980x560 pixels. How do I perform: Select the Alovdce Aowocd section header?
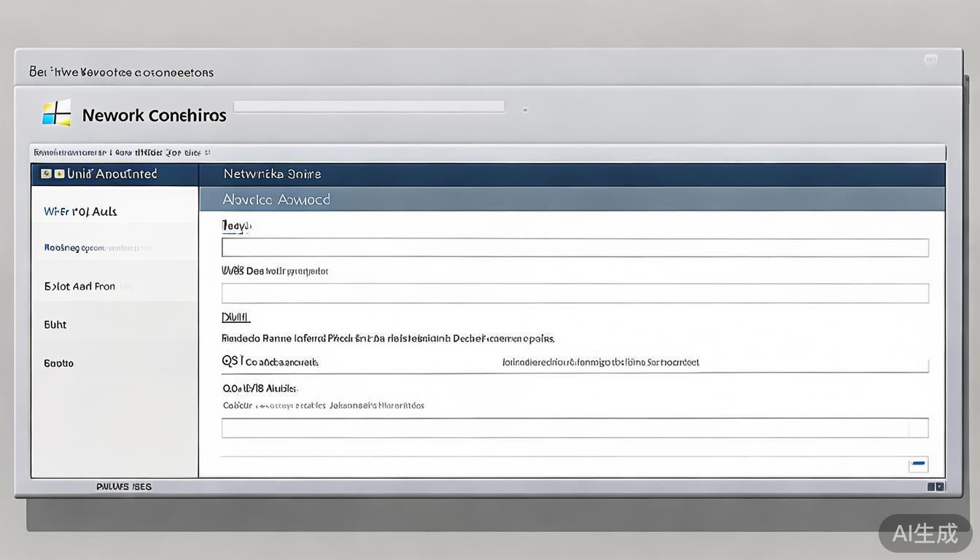coord(276,199)
